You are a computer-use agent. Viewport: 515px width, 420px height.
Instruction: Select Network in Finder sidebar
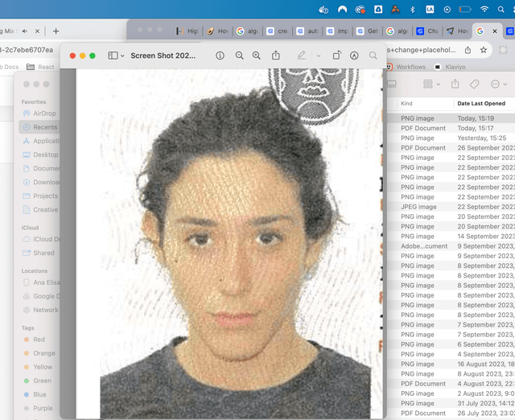click(x=41, y=310)
